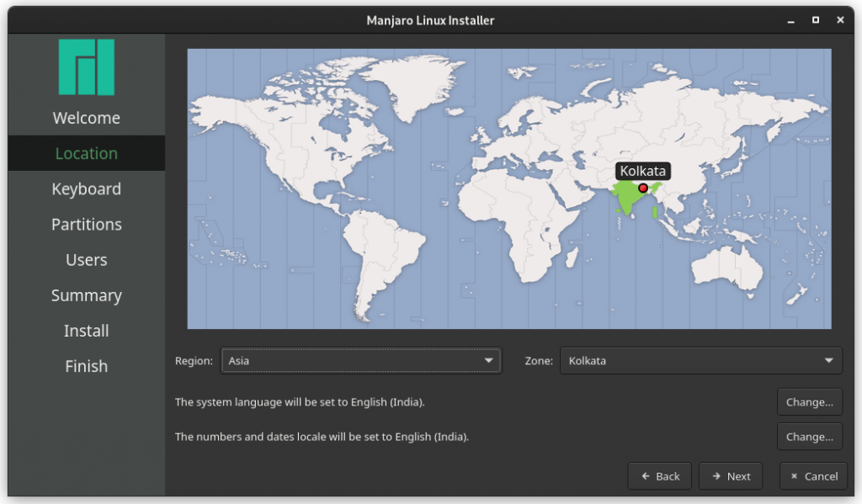This screenshot has height=504, width=862.
Task: Open the Zone dropdown showing Kolkata
Action: [699, 360]
